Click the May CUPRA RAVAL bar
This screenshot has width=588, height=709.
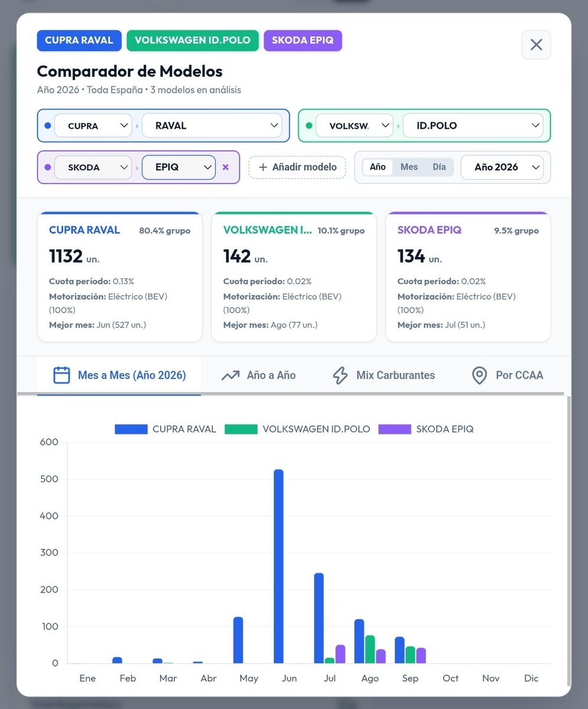click(238, 640)
